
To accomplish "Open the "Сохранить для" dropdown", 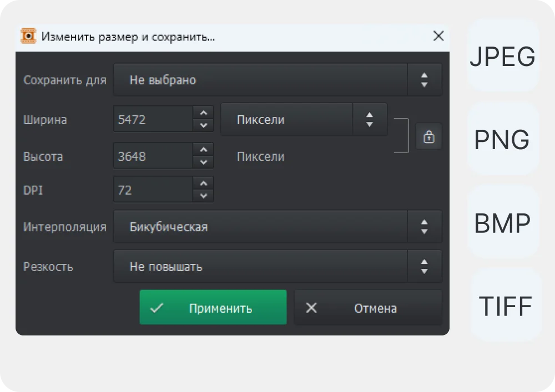I will [x=277, y=80].
